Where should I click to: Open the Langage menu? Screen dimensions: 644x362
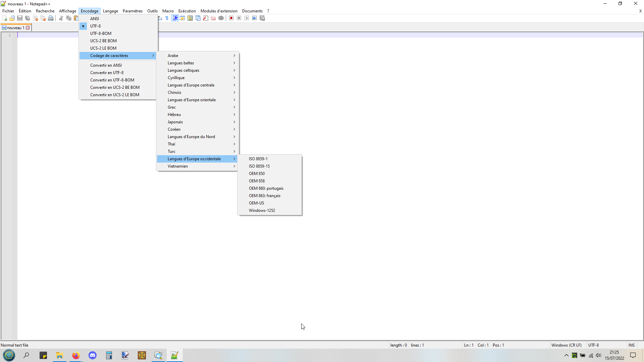coord(110,11)
